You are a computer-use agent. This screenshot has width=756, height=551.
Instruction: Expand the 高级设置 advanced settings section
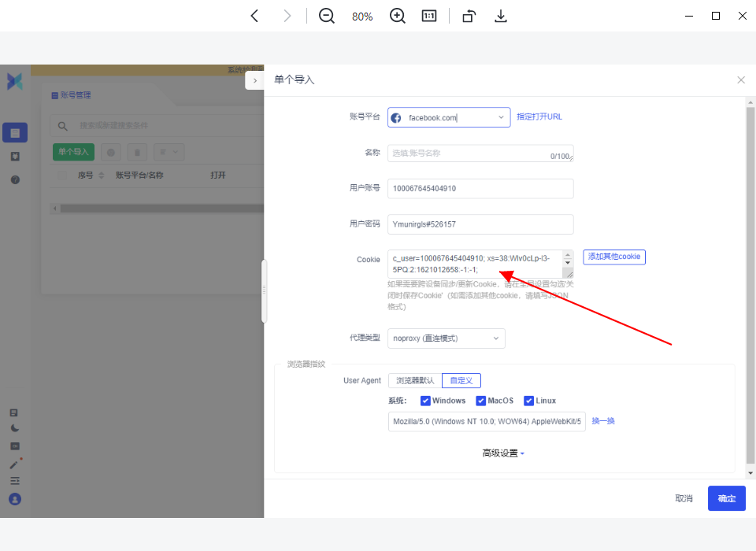(503, 453)
